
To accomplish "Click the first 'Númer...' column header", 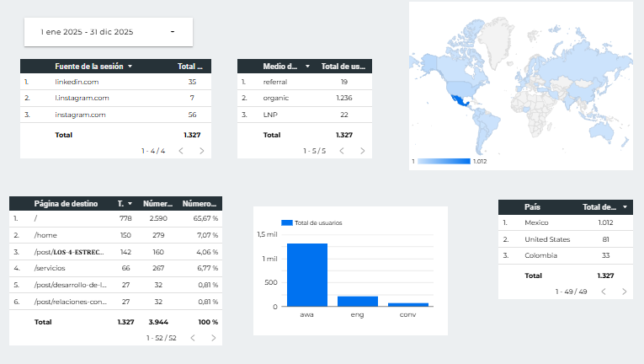I will pos(157,204).
